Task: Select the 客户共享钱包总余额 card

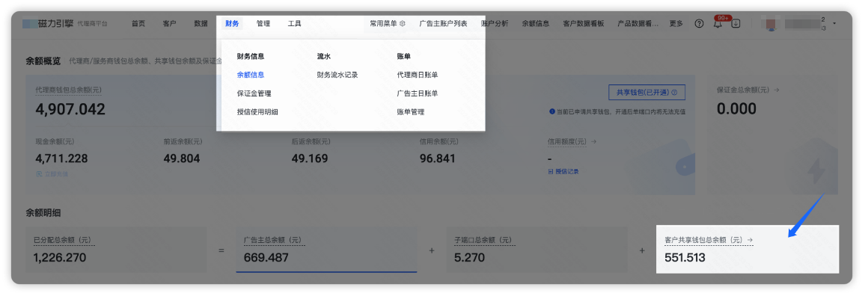Action: coord(748,249)
